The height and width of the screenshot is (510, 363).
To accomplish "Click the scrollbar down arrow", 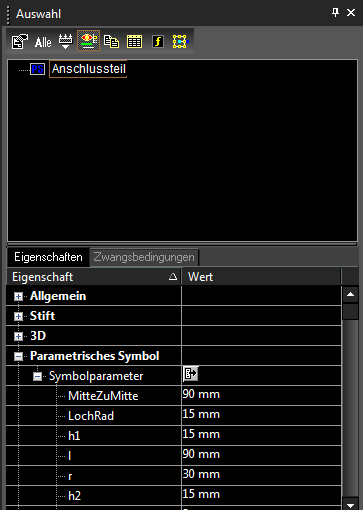I will (350, 505).
